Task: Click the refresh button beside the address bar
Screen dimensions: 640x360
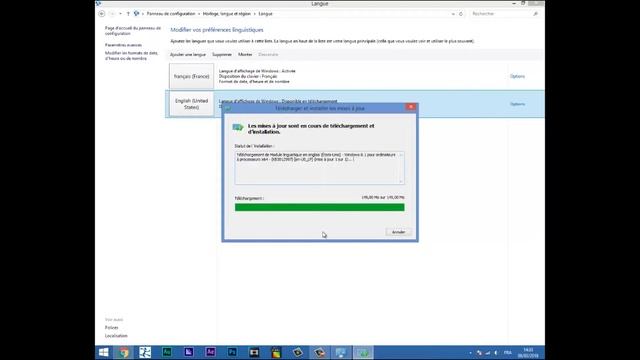Action: 461,14
